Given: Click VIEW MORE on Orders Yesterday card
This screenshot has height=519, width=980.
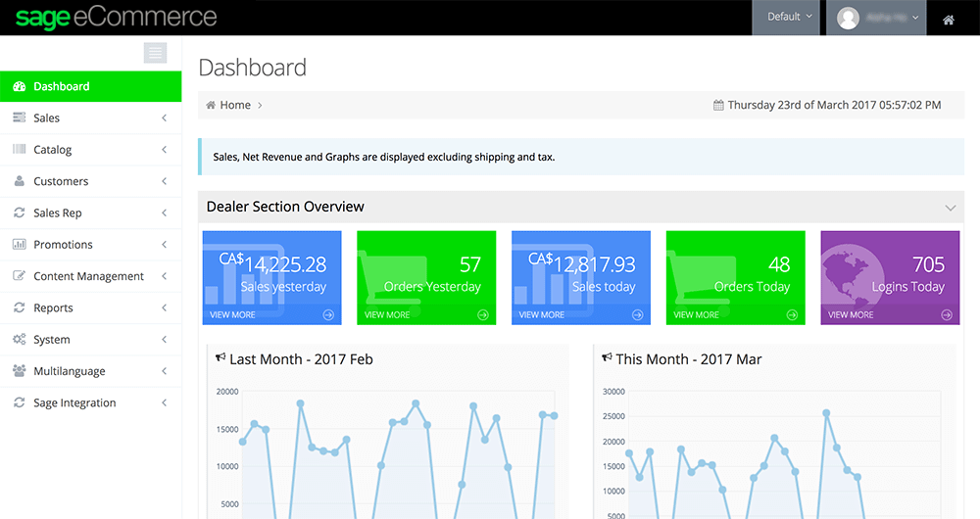Looking at the screenshot, I should pos(387,314).
